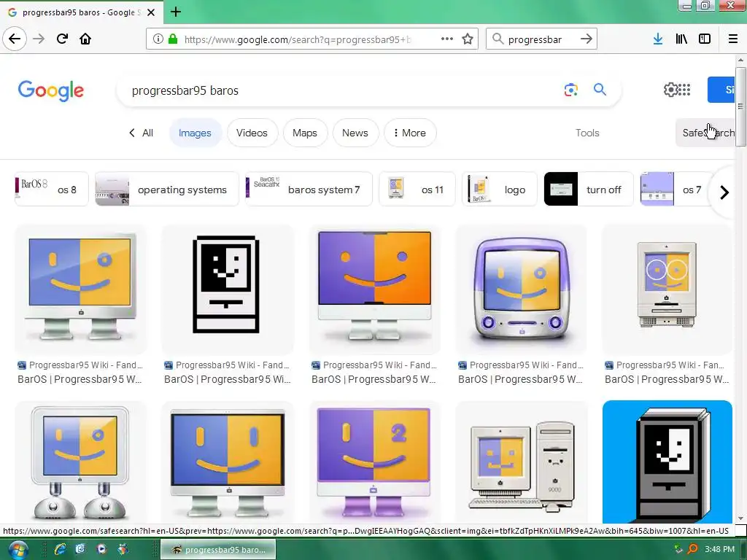Search by image with Google Lens
Image resolution: width=747 pixels, height=560 pixels.
[570, 90]
